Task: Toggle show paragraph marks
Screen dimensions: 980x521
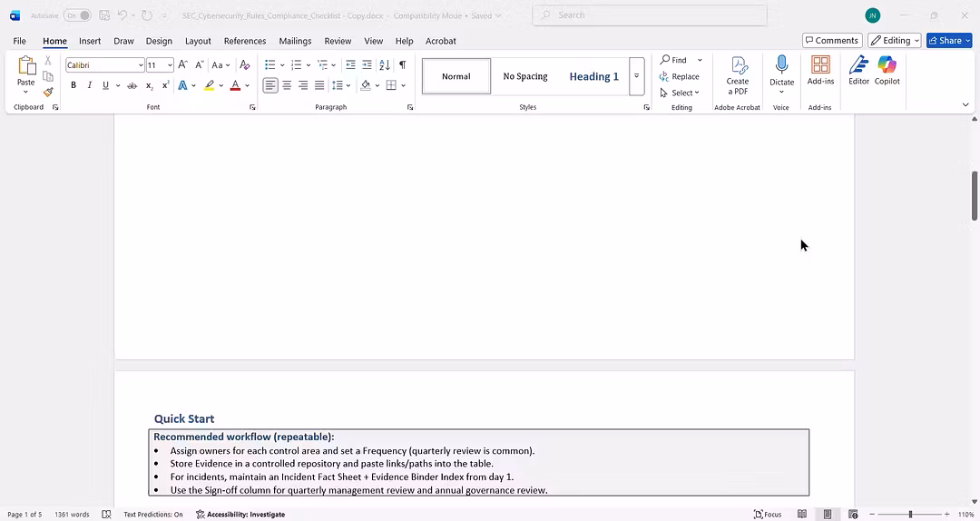Action: 403,65
